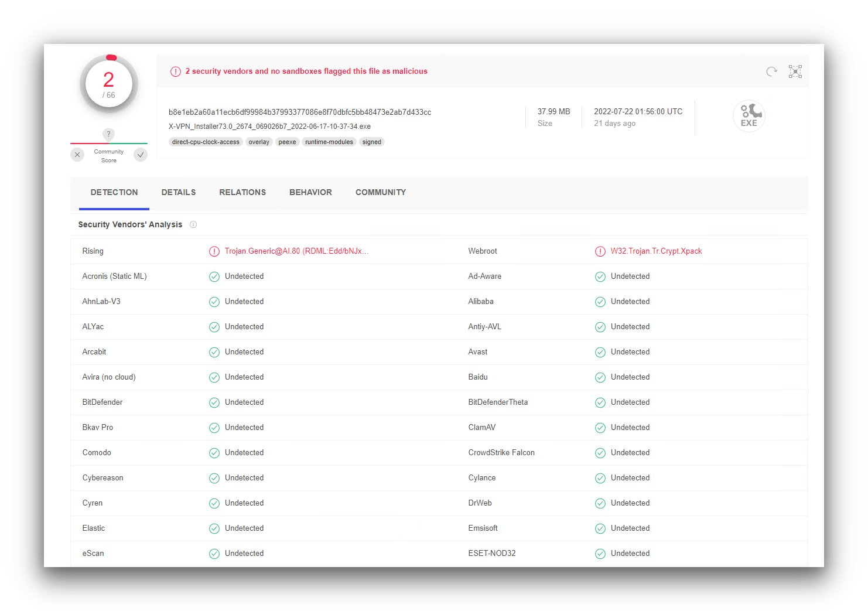Open the similarity graph icon
Image resolution: width=868 pixels, height=611 pixels.
[x=795, y=71]
